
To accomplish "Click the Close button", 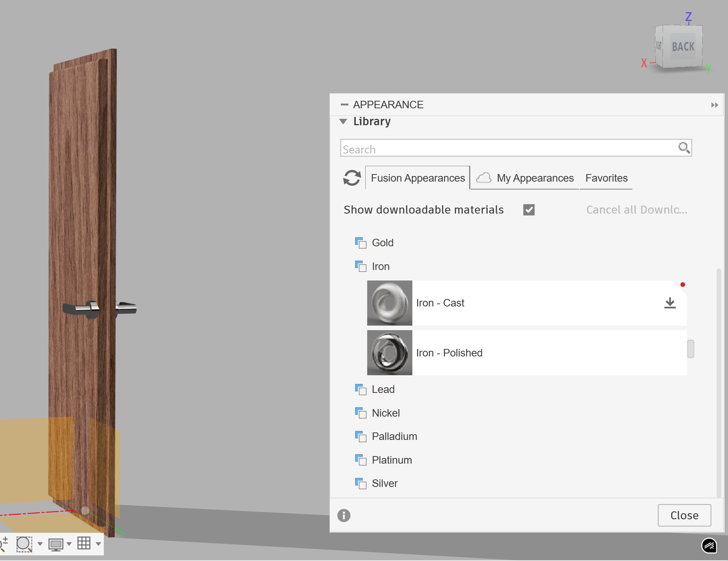I will [x=684, y=515].
